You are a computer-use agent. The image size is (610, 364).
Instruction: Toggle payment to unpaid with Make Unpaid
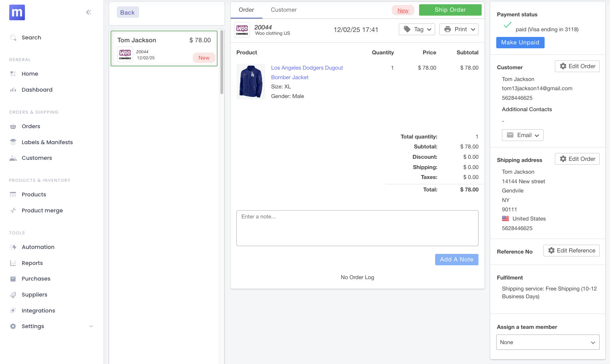520,42
